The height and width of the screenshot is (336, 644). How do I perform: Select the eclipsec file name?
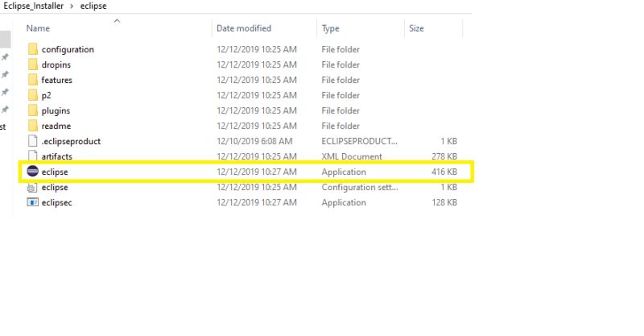tap(56, 202)
